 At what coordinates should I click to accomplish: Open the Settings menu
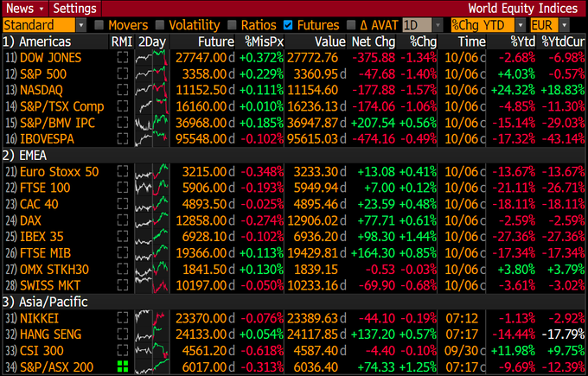(75, 9)
